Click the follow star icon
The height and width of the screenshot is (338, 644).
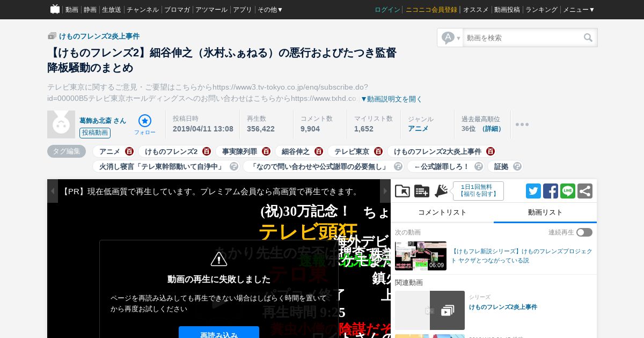pyautogui.click(x=145, y=120)
